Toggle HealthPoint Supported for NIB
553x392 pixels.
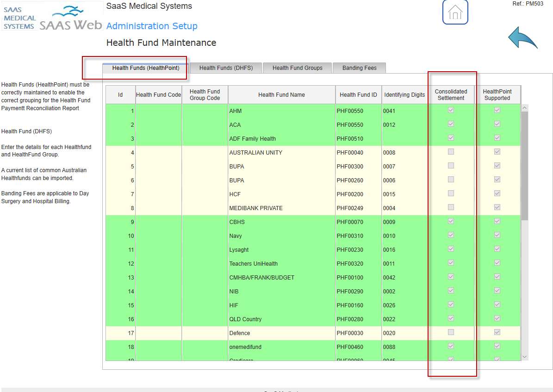pos(497,290)
